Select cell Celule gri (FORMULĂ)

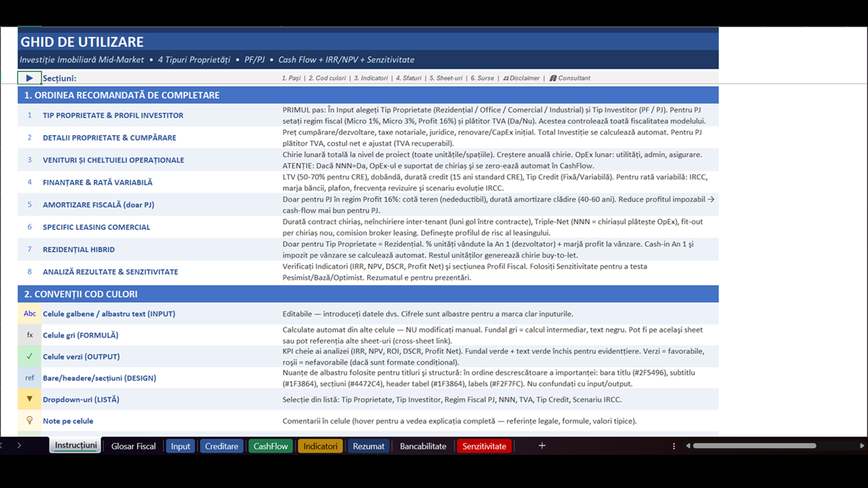[x=161, y=335]
